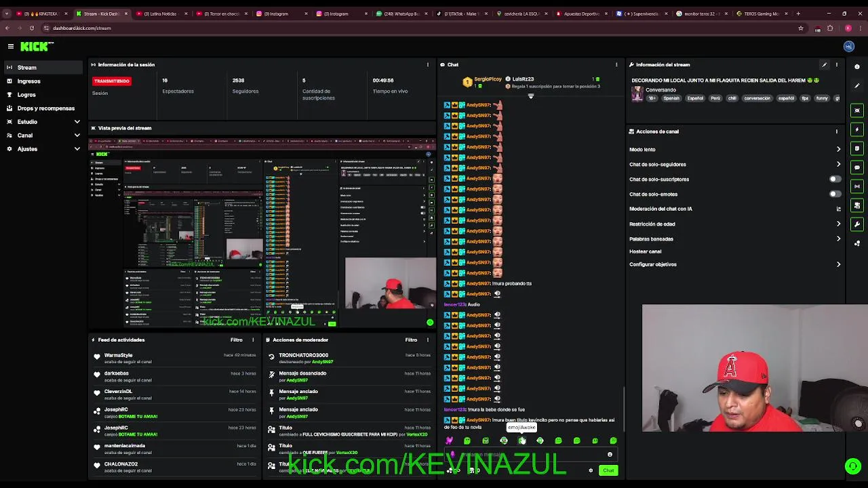Click the stream preview icon in right sidebar
Viewport: 868px width, 488px height.
click(x=857, y=110)
